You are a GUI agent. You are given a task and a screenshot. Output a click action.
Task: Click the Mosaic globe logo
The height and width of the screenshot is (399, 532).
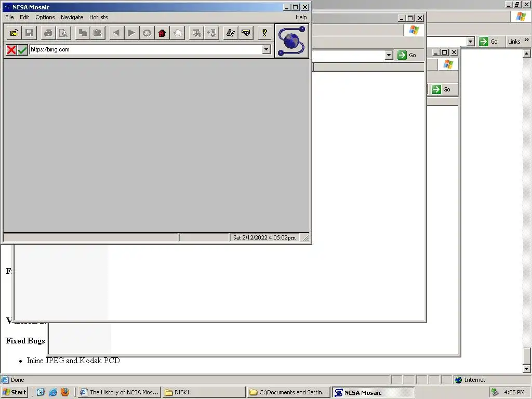click(291, 41)
